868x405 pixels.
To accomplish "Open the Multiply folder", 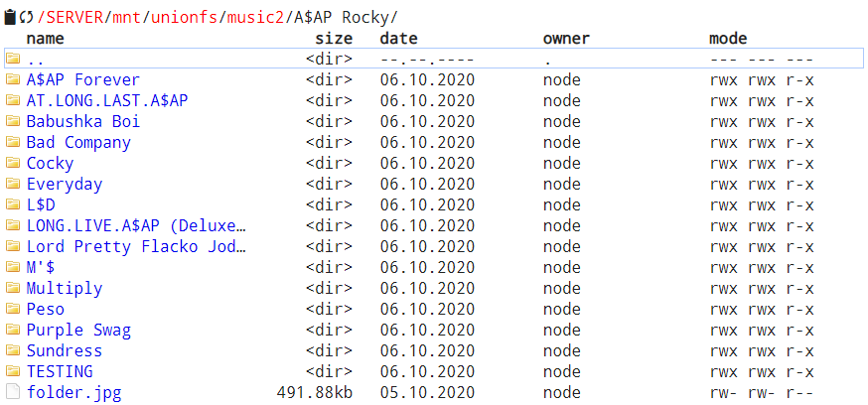I will 65,288.
